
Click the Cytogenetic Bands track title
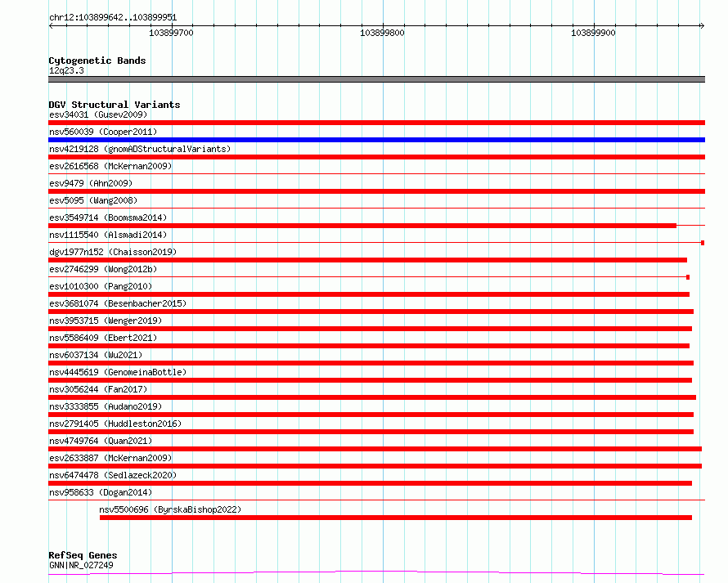(97, 61)
